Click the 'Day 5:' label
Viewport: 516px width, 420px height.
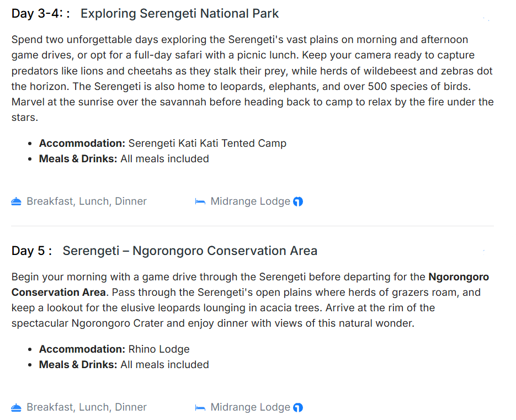31,251
